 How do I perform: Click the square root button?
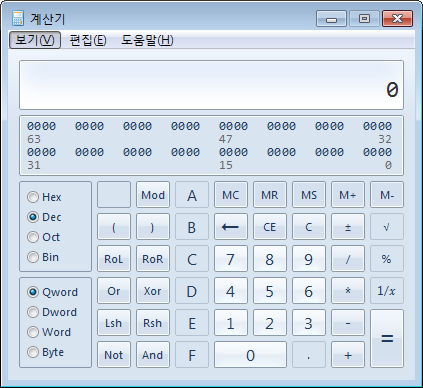tap(387, 227)
